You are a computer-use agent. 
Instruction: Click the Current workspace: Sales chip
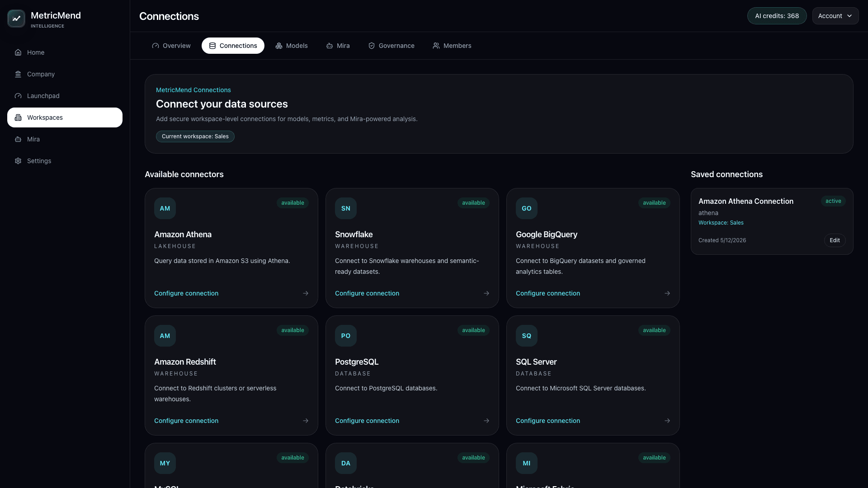195,136
